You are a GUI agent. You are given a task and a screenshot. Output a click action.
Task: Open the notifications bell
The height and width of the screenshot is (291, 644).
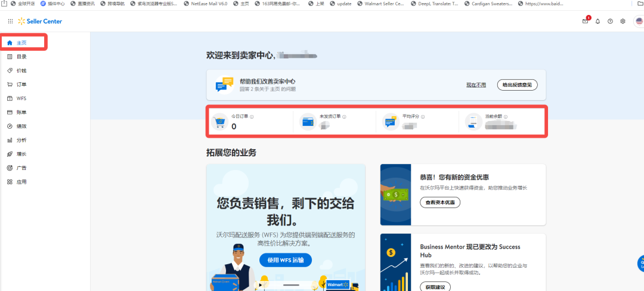597,21
